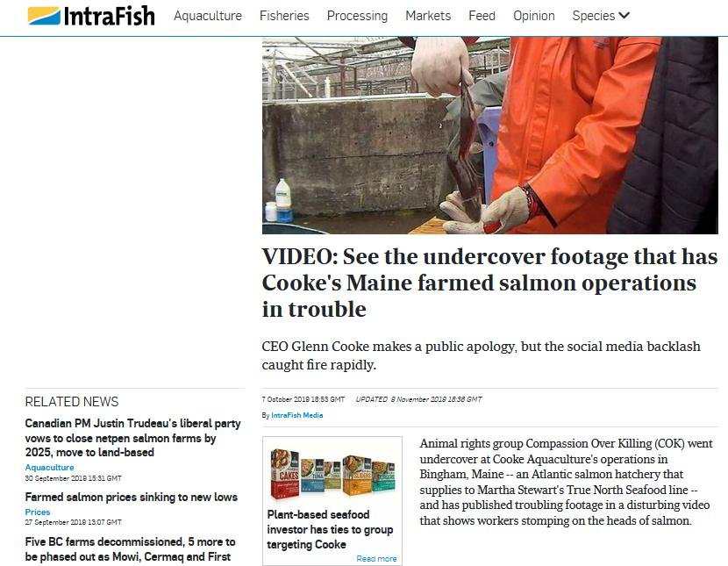Go to the Processing section
The width and height of the screenshot is (728, 566).
click(357, 16)
